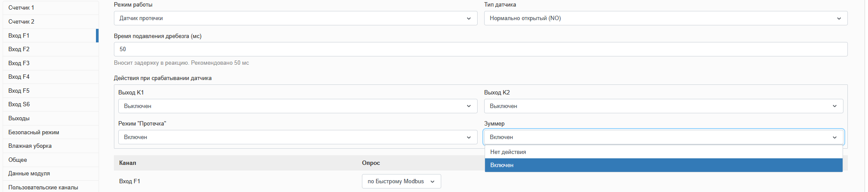868x192 pixels.
Task: Open Вход S6 sidebar item
Action: click(19, 104)
